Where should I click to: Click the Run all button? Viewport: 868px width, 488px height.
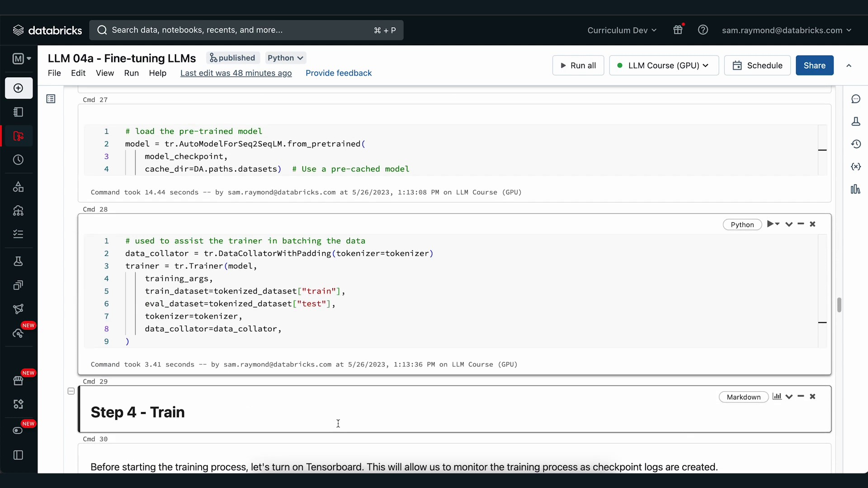click(578, 66)
